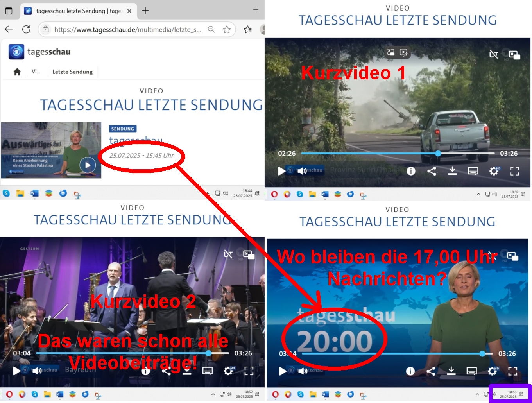The width and height of the screenshot is (532, 403).
Task: Click the favorites star in the address bar
Action: point(227,29)
